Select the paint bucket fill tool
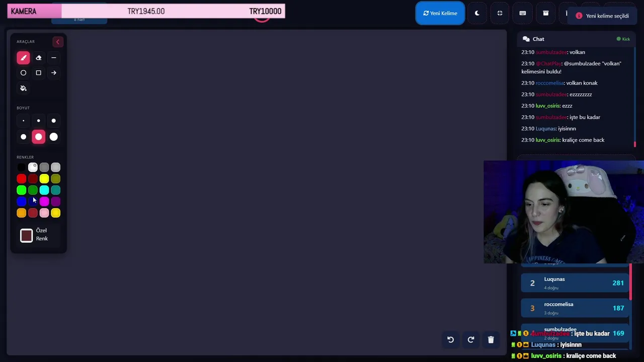 point(23,88)
